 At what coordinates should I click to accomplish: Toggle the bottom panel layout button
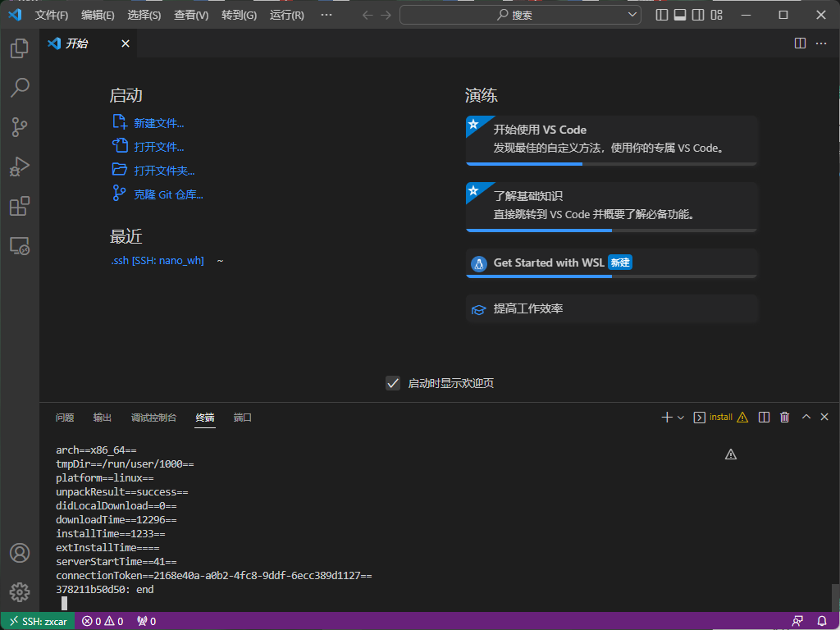coord(680,15)
